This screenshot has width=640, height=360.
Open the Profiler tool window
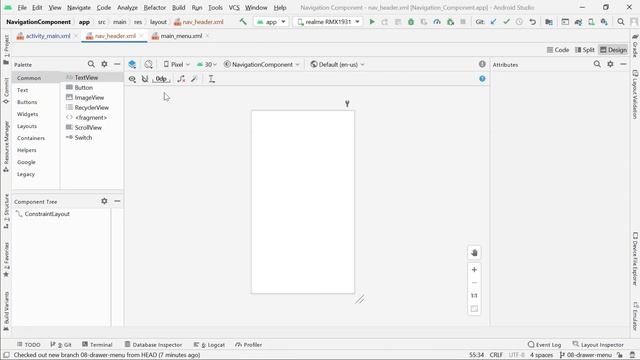[x=249, y=344]
